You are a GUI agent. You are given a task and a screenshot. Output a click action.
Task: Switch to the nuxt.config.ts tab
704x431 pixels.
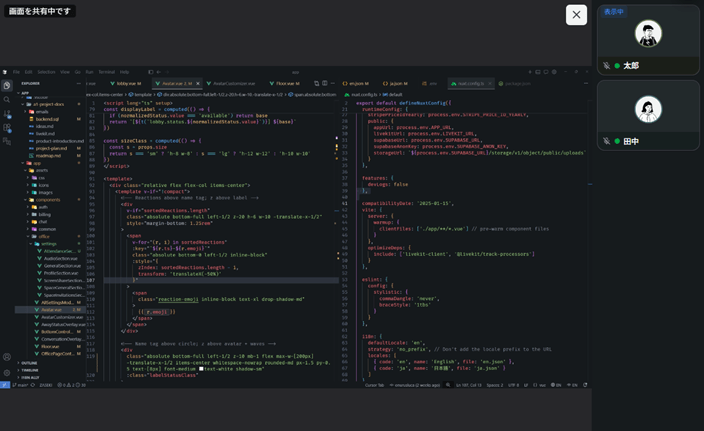coord(471,84)
